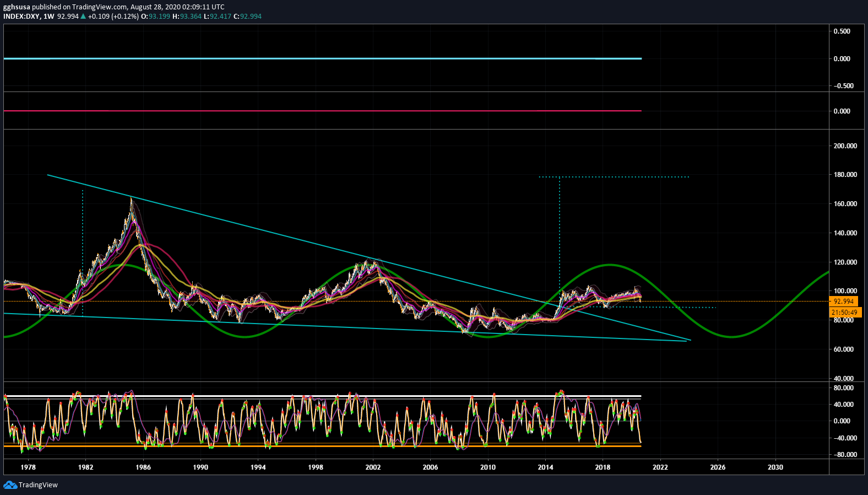
Task: Click the 2026 time axis label
Action: [x=718, y=467]
